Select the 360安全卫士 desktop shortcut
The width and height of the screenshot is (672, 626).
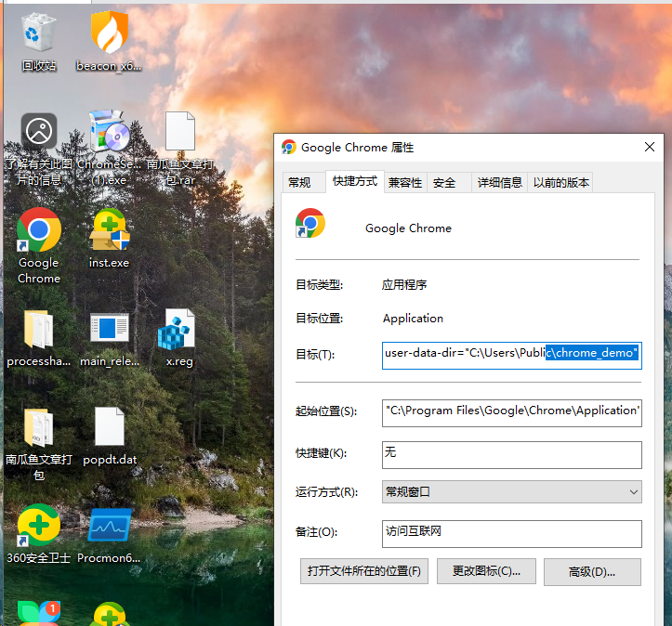click(x=38, y=534)
